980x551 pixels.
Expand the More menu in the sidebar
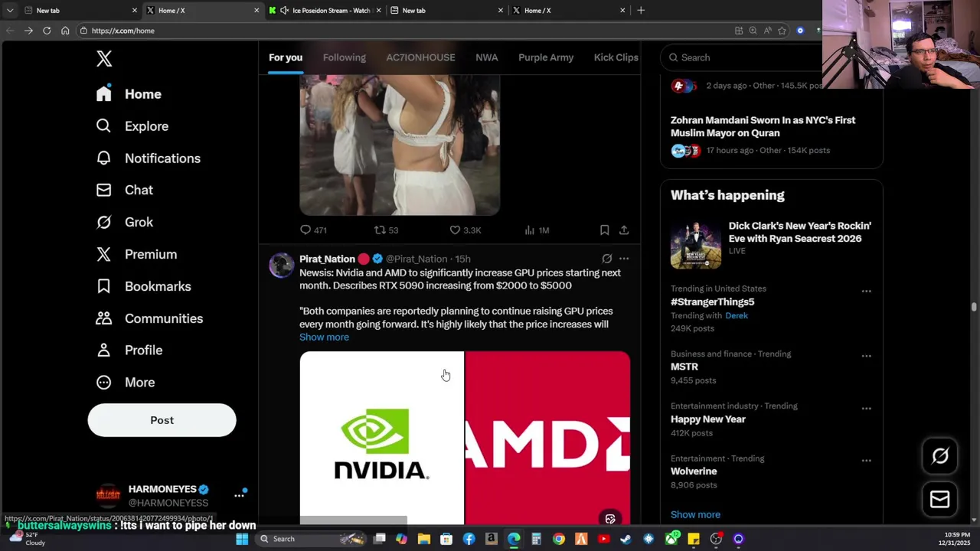pyautogui.click(x=125, y=382)
